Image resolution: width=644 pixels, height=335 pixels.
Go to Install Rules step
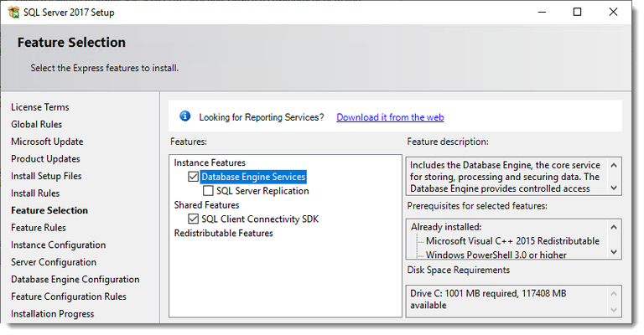35,193
